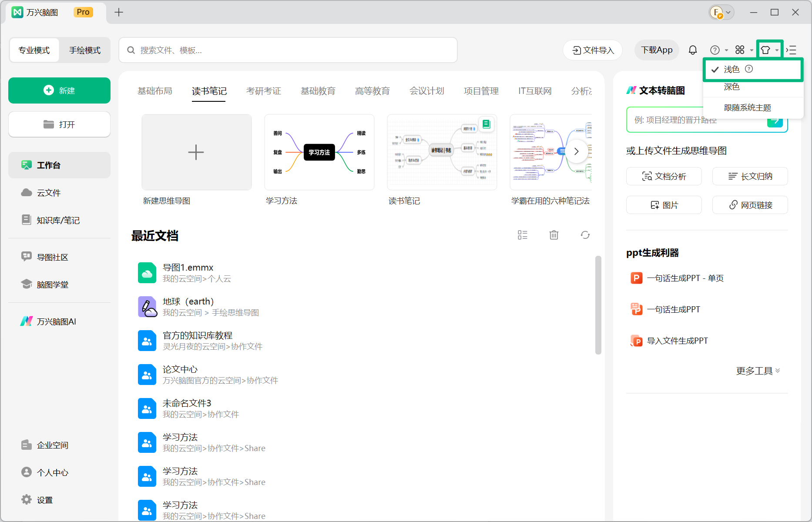Select the 浅色 theme option
Image resolution: width=812 pixels, height=522 pixels.
click(753, 70)
